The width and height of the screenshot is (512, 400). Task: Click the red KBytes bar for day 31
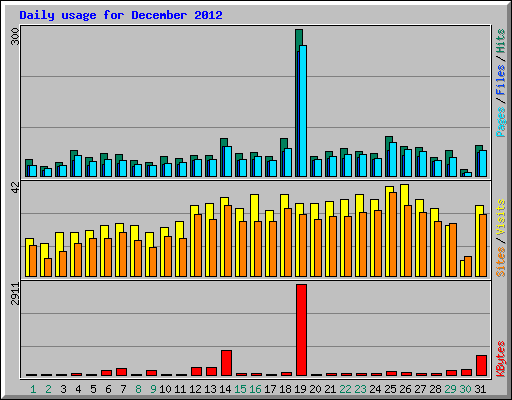(481, 366)
